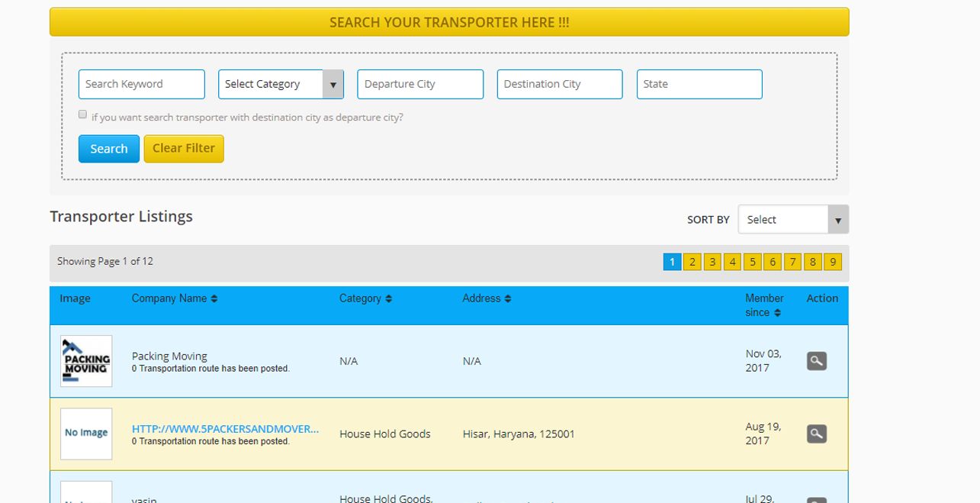Screen dimensions: 980x503
Task: Open the 5PACKERSANDMOVERS company link
Action: click(x=226, y=429)
